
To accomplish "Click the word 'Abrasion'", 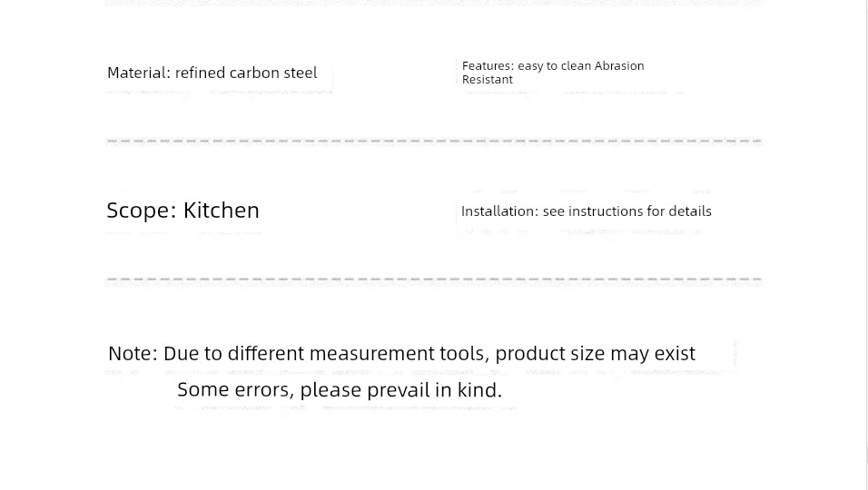I will click(x=619, y=66).
